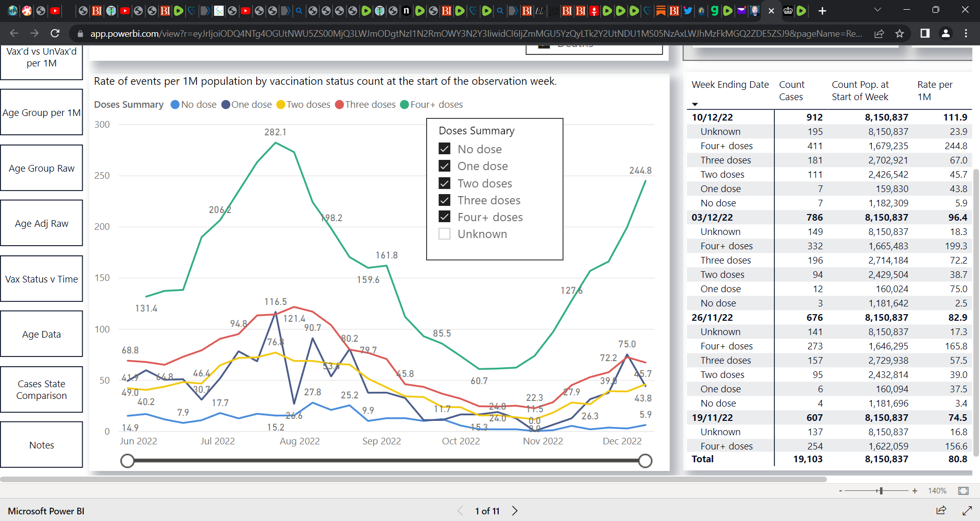Viewport: 980px width, 521px height.
Task: Click the Notes navigation button
Action: click(x=41, y=445)
